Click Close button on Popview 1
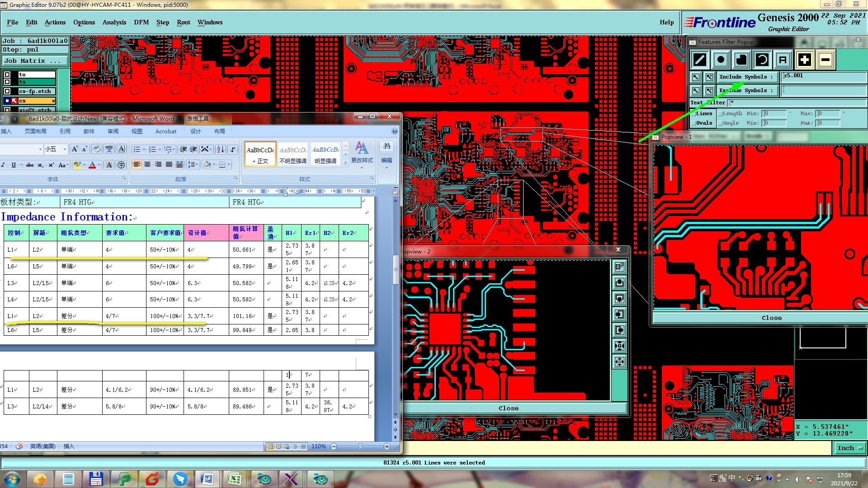Screen dimensions: 868x488 point(771,318)
